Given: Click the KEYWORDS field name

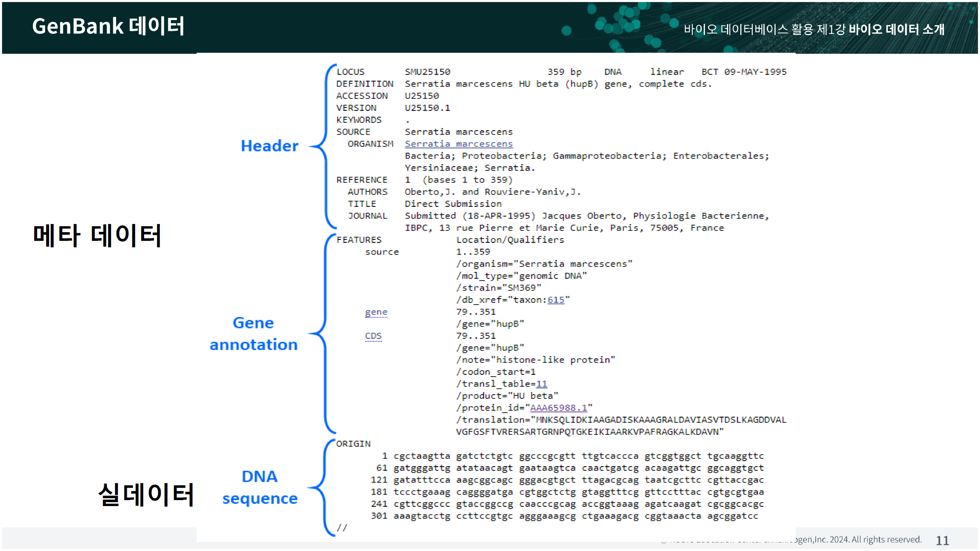Looking at the screenshot, I should [x=359, y=120].
